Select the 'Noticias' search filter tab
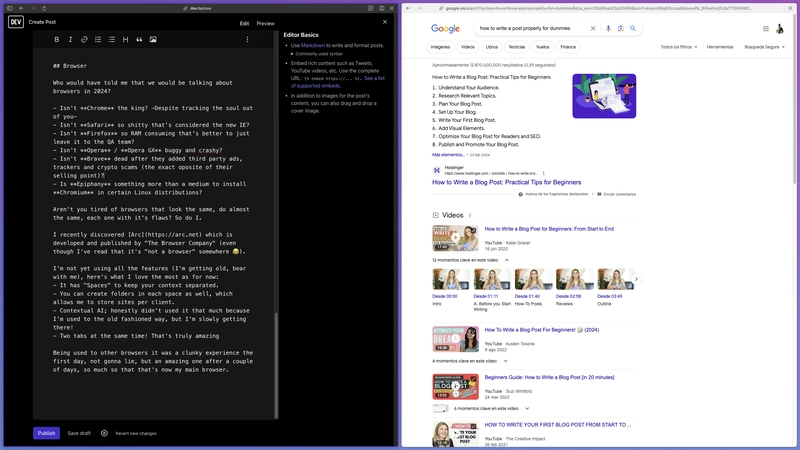This screenshot has height=450, width=800. tap(516, 47)
